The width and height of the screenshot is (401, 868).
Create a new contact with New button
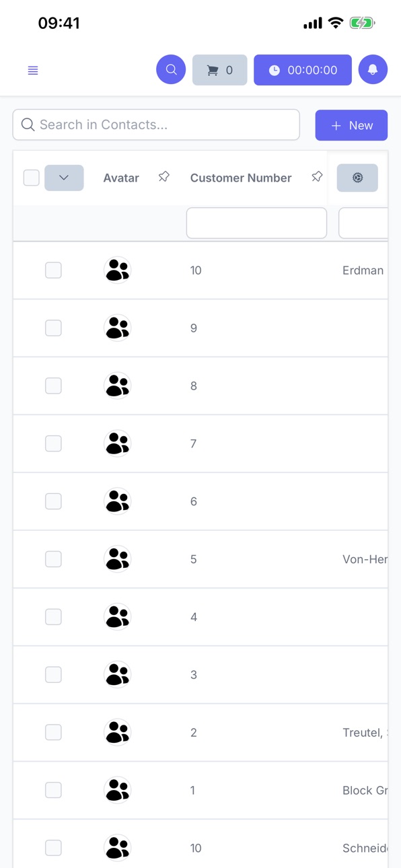click(351, 125)
